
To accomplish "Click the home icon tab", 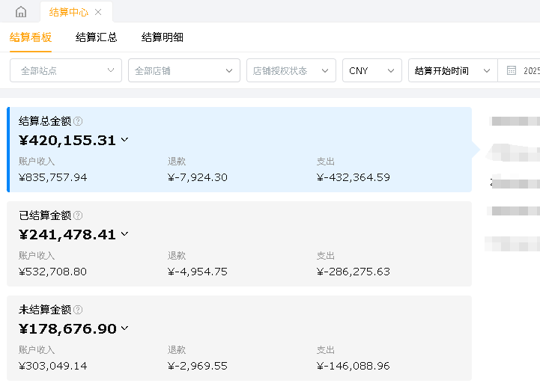I will click(20, 12).
